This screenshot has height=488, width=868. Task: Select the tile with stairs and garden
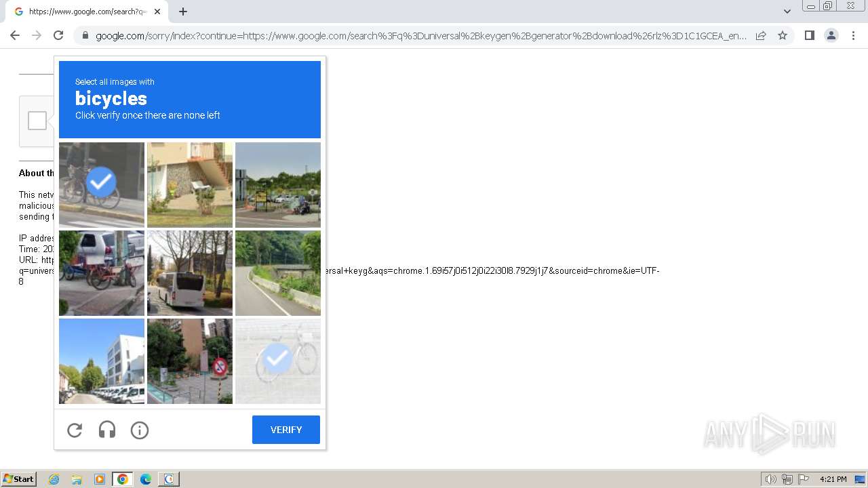coord(190,184)
